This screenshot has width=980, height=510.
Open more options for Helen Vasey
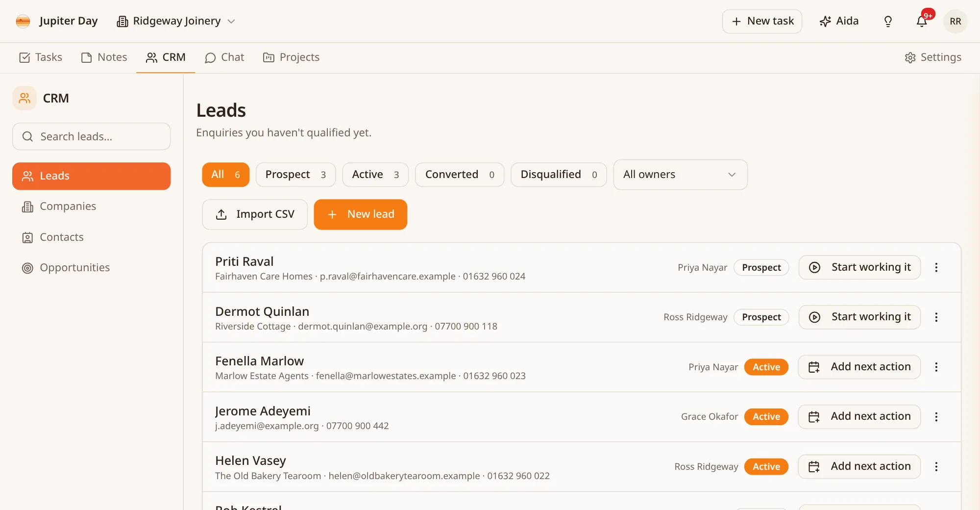tap(936, 466)
